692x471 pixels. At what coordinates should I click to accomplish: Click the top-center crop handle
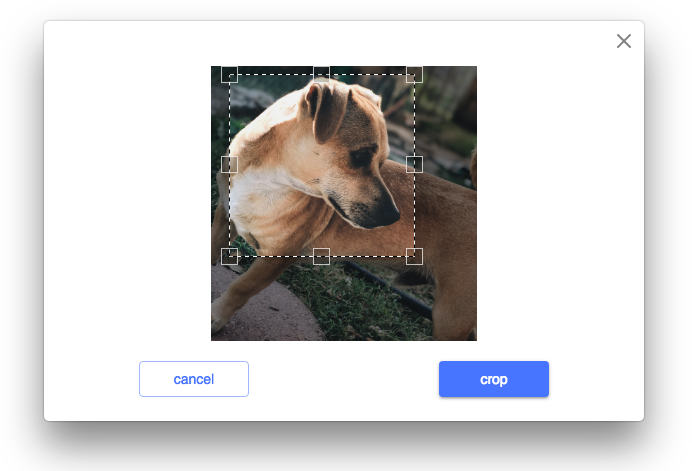321,75
